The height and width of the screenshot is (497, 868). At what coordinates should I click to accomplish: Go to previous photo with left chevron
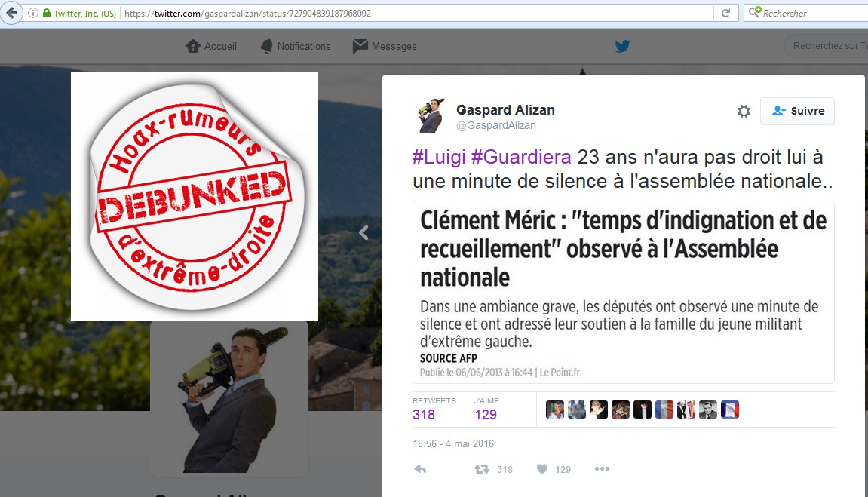point(363,232)
